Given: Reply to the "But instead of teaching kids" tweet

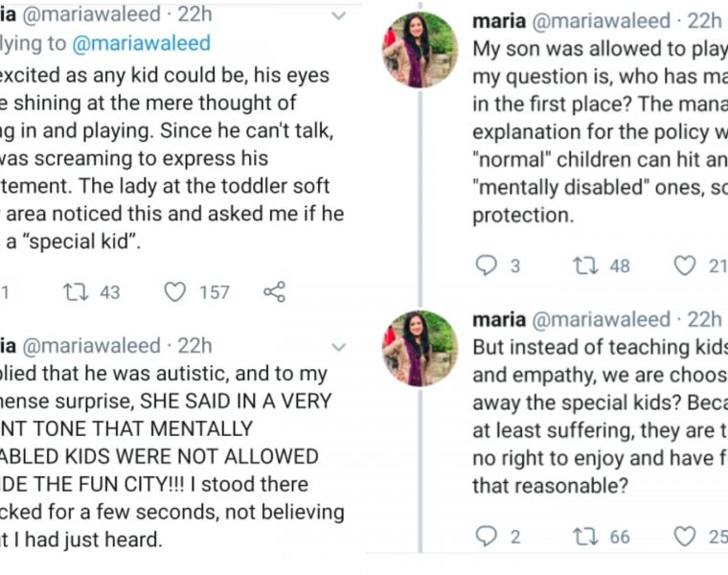Looking at the screenshot, I should pos(487,537).
